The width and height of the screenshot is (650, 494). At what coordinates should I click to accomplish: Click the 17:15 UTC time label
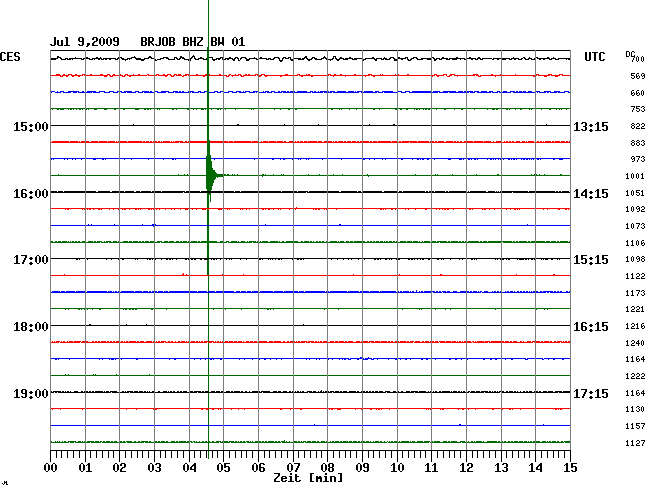point(591,393)
